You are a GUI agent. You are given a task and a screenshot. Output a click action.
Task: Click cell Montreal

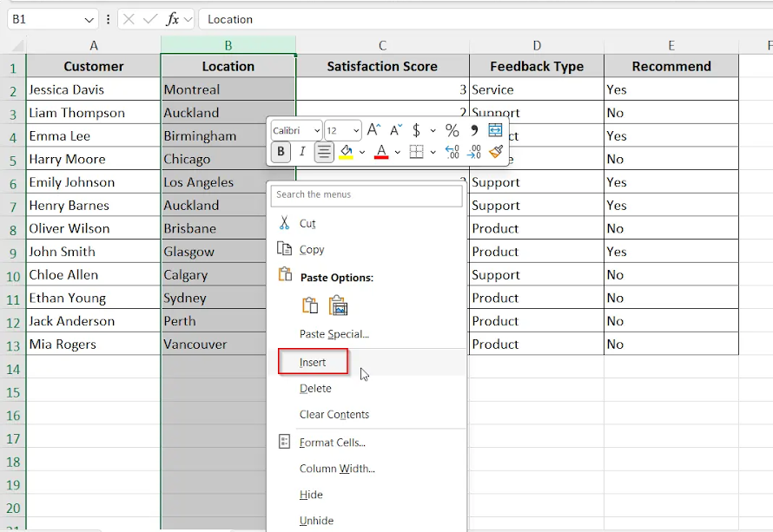[x=228, y=89]
